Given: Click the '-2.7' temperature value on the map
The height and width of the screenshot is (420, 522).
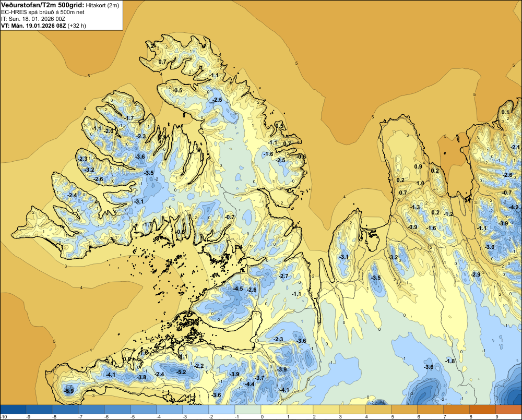Looking at the screenshot, I should (x=283, y=276).
